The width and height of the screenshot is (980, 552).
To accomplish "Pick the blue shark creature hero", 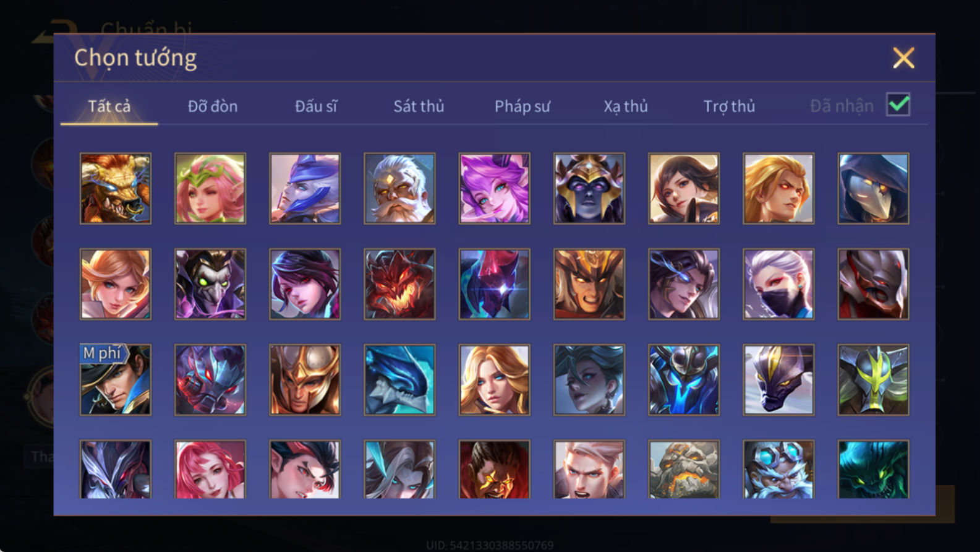I will click(x=399, y=379).
